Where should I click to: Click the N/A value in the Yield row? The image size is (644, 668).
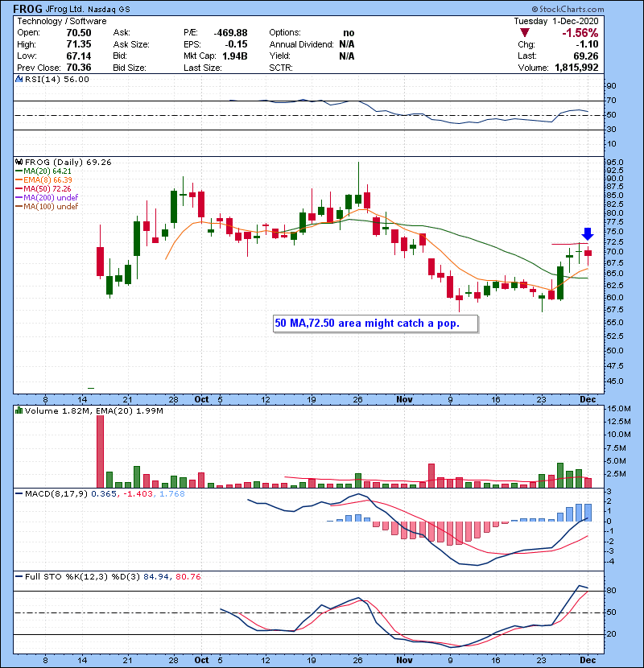(347, 56)
